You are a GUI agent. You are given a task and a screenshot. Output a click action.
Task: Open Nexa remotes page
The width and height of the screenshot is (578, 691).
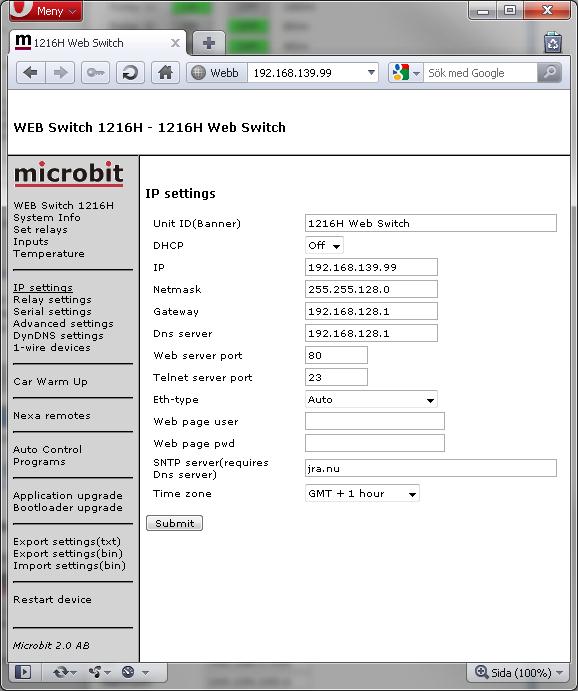[x=52, y=415]
